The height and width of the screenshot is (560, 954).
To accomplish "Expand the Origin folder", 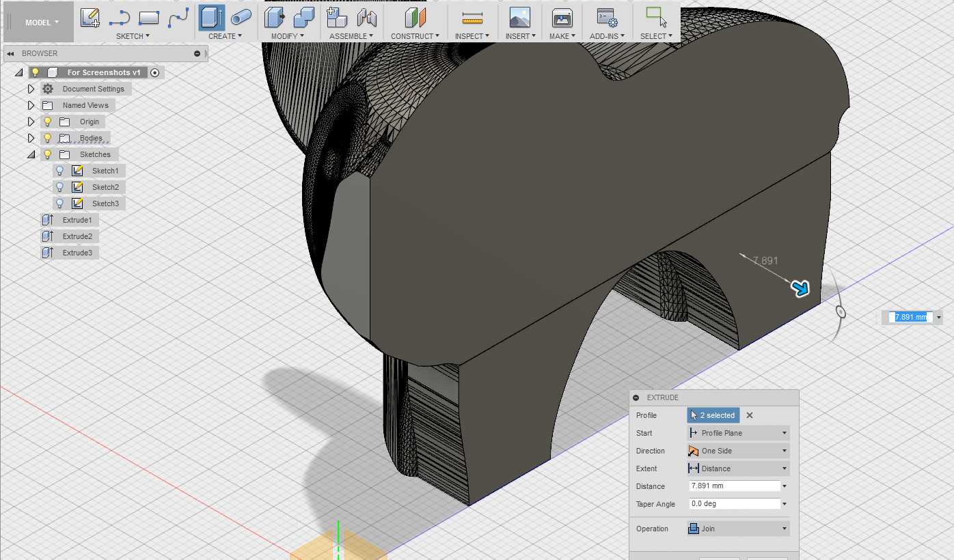I will coord(31,122).
